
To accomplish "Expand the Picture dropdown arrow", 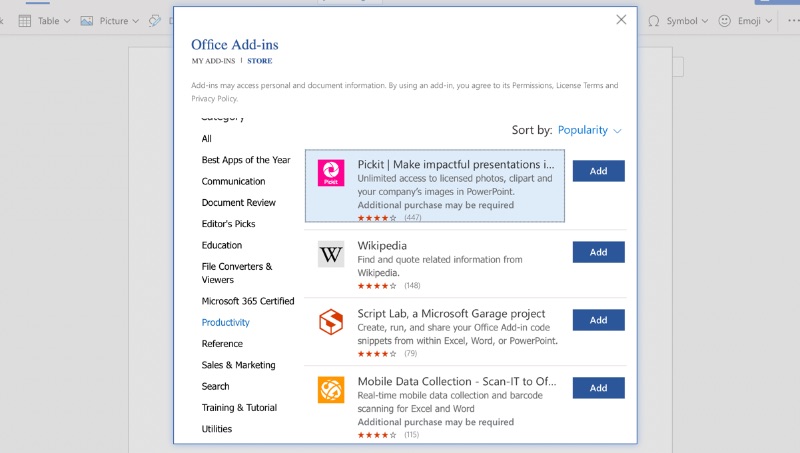I will (x=135, y=21).
